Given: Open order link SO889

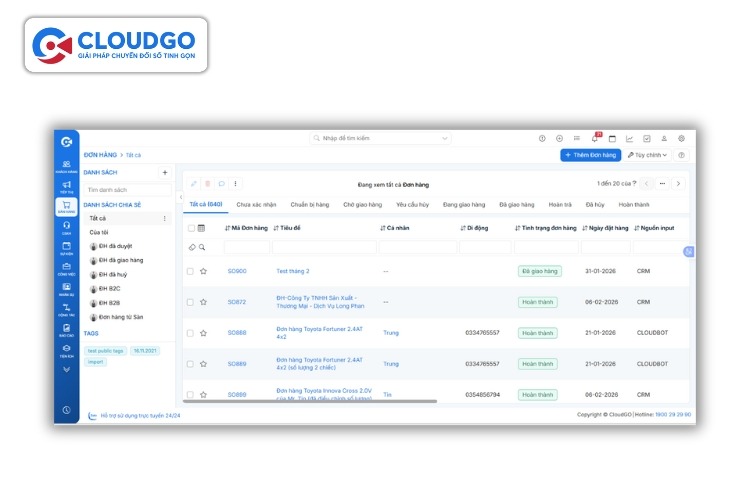Looking at the screenshot, I should [237, 364].
